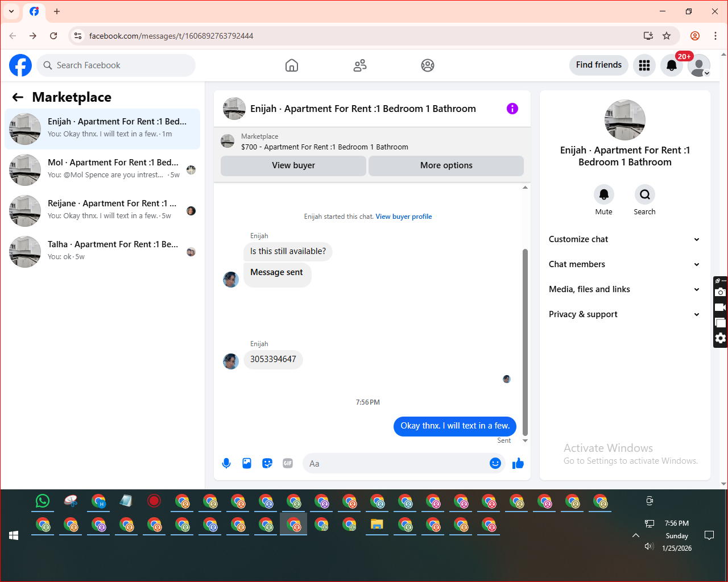Click the "Okay thnx. I will text in a few." bubble
This screenshot has width=728, height=582.
click(455, 426)
